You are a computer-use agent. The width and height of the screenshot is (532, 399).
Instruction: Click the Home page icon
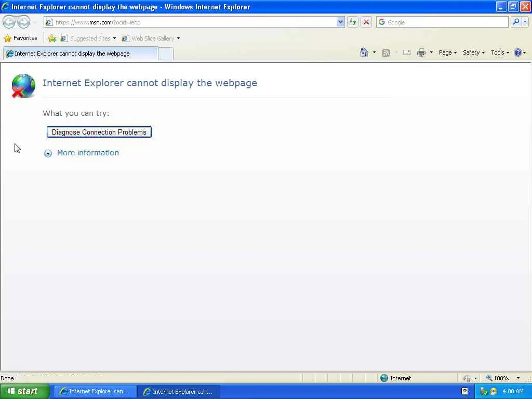tap(364, 52)
